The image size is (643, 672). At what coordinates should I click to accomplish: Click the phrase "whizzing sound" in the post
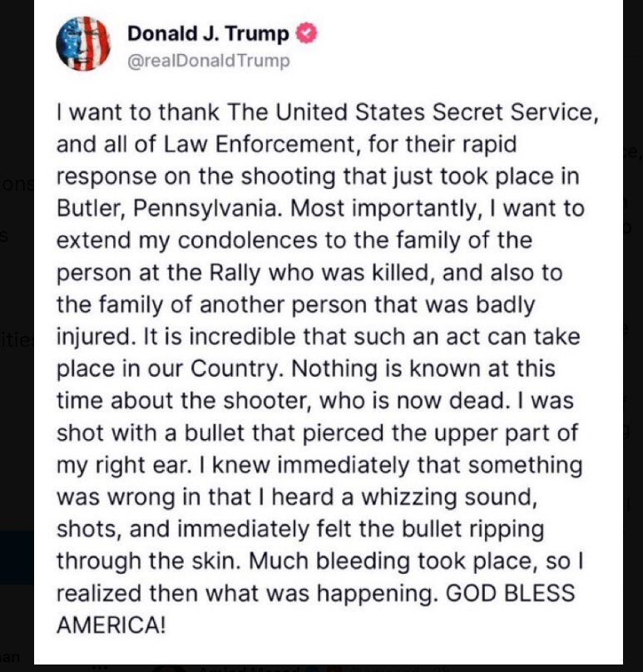point(449,497)
